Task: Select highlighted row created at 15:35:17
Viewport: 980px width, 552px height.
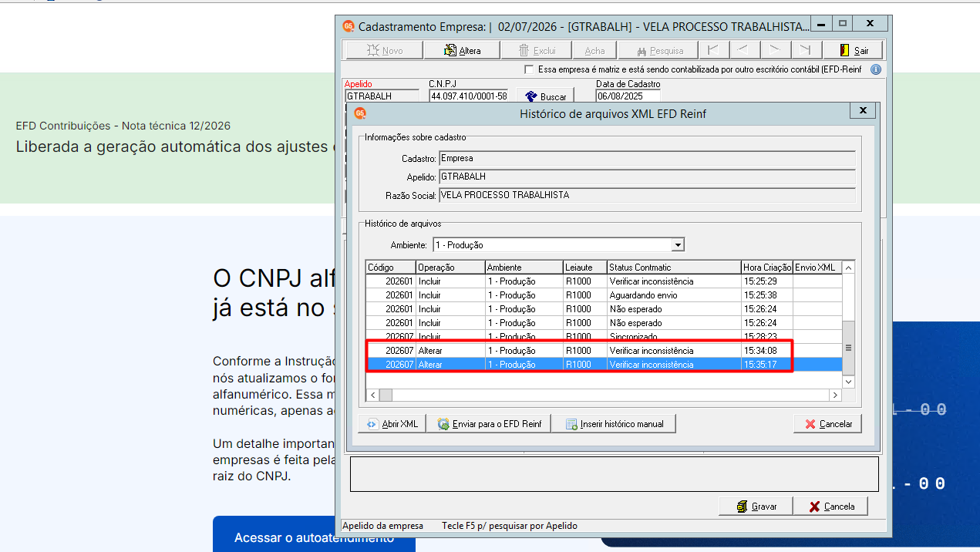Action: [604, 365]
